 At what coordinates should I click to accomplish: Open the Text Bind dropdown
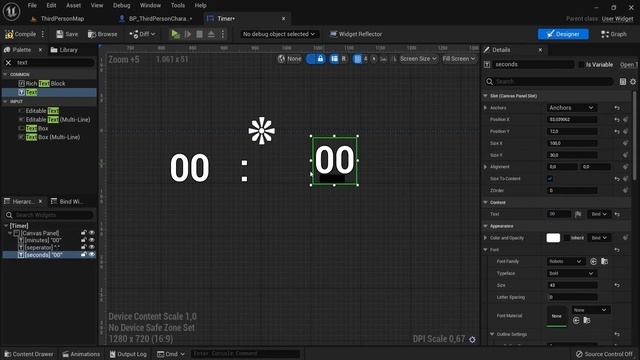pyautogui.click(x=599, y=214)
